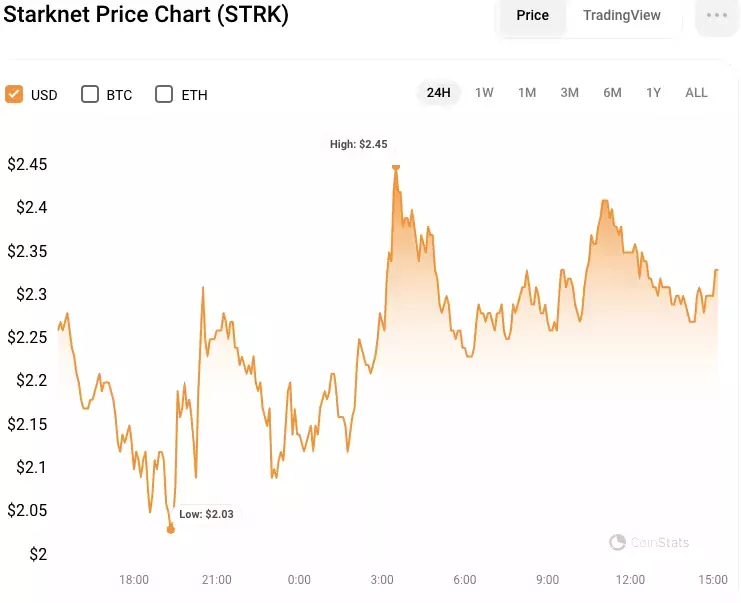Screen dimensions: 741x603
Task: Open the three-dots more options menu
Action: [x=716, y=16]
